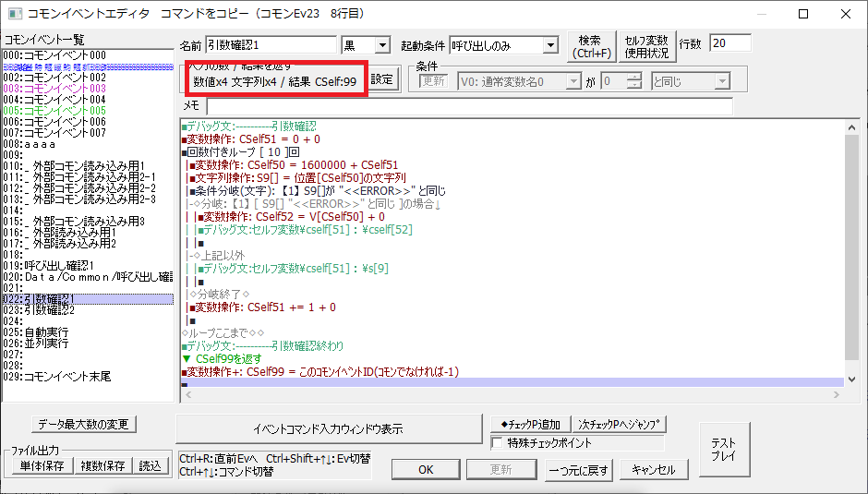Select highlighted 022:引数確認1 entry
The height and width of the screenshot is (494, 868).
pos(88,299)
